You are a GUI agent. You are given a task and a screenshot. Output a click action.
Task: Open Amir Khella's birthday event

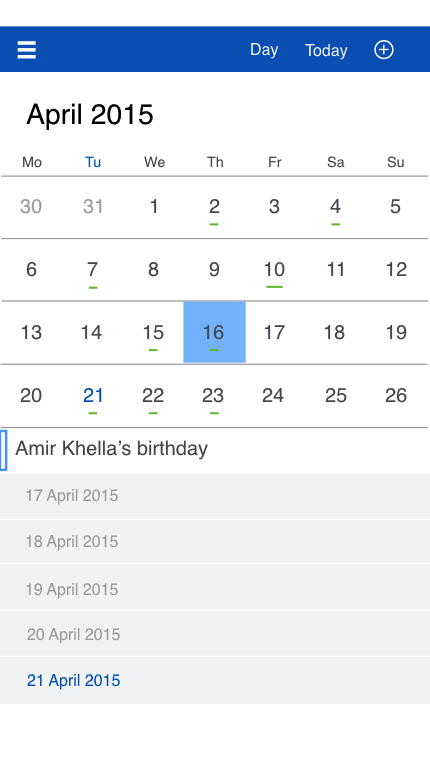[x=215, y=449]
